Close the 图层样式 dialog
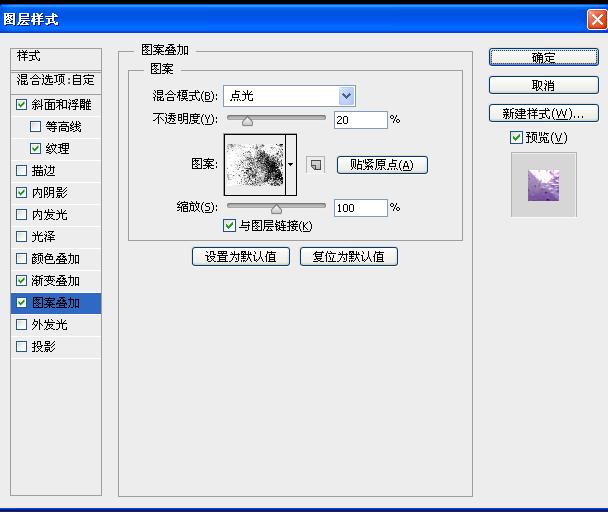The width and height of the screenshot is (608, 512). point(597,19)
